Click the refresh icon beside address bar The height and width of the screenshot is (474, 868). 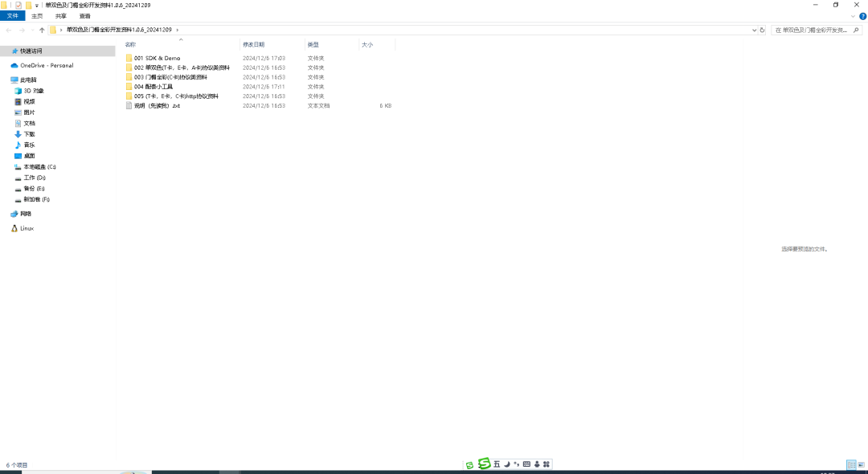click(762, 30)
